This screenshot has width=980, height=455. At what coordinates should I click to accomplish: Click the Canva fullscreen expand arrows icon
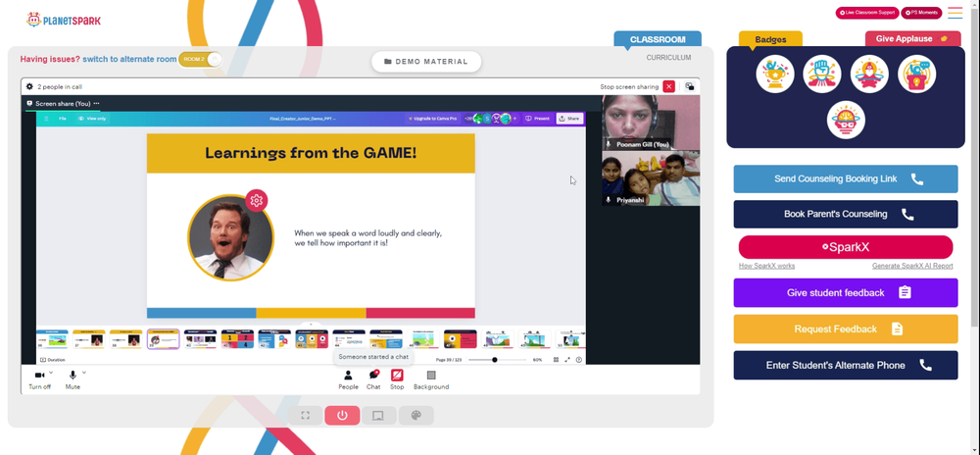[x=567, y=360]
